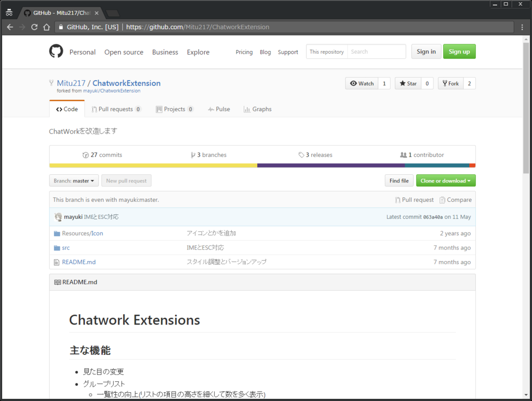Viewport: 532px width, 401px height.
Task: View 3 branches
Action: pyautogui.click(x=209, y=155)
